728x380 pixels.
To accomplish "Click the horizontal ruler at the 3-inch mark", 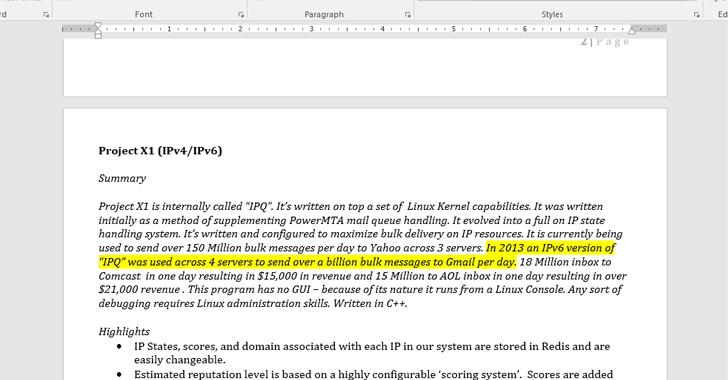I will coord(312,29).
